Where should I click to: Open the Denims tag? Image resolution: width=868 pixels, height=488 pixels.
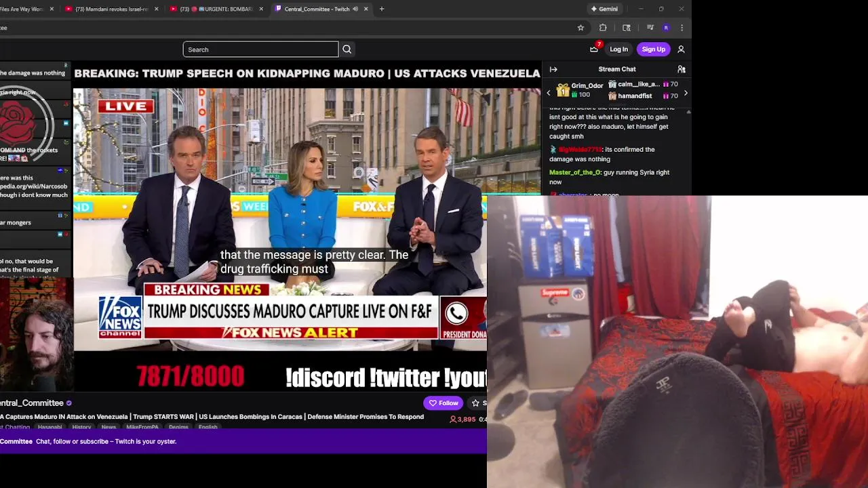tap(178, 427)
